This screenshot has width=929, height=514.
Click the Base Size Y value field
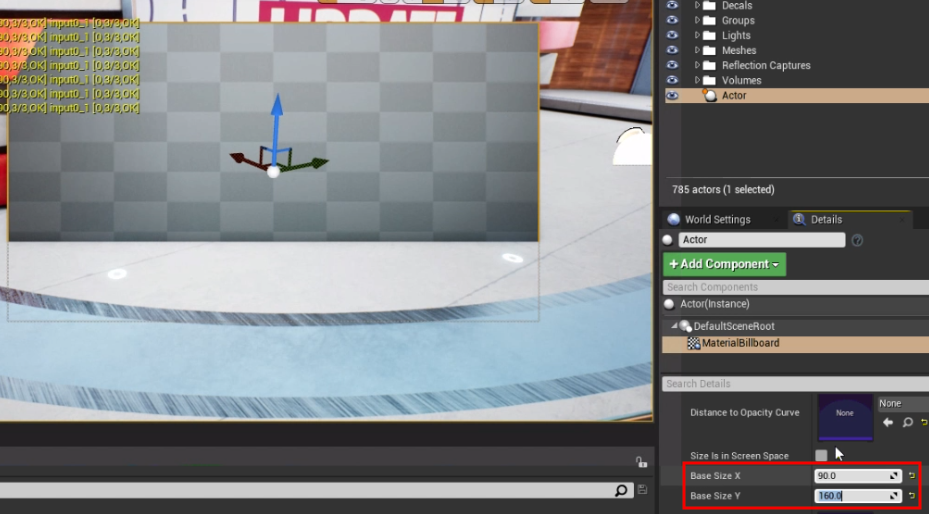point(858,496)
